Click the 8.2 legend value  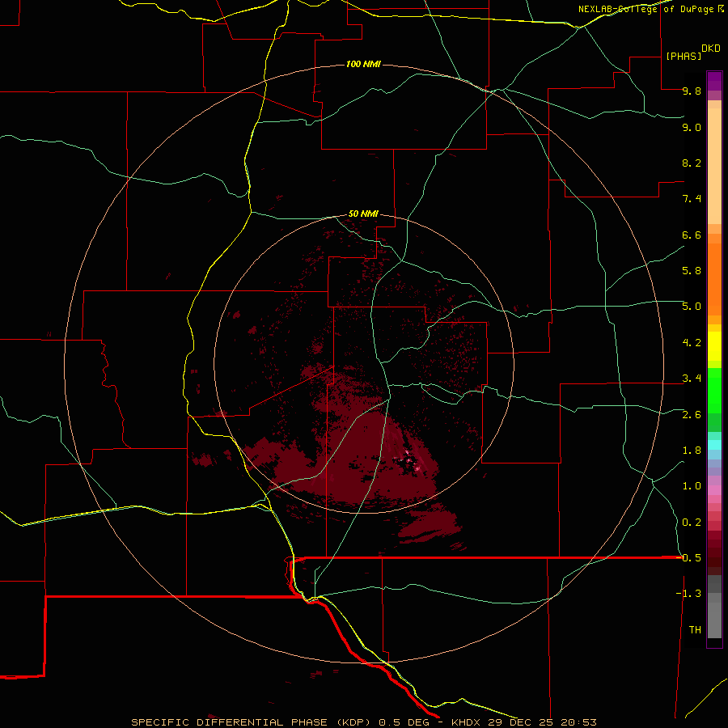point(692,163)
